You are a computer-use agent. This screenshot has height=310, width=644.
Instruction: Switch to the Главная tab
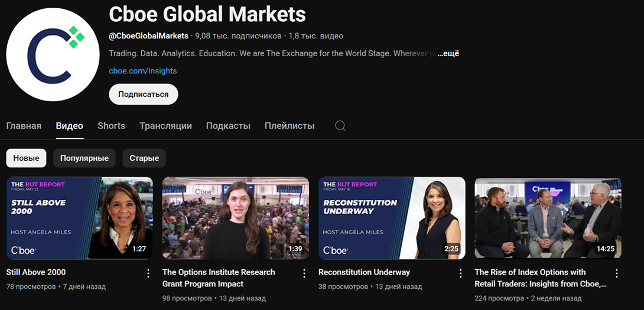24,126
